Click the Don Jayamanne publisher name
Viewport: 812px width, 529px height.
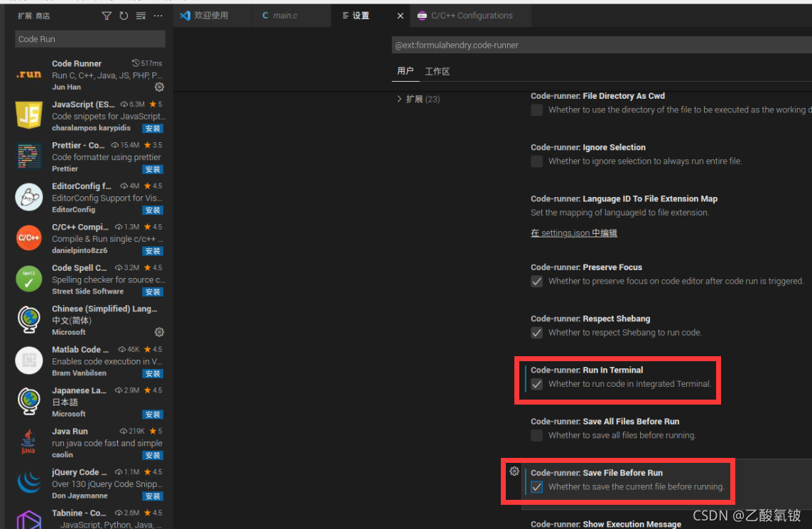(80, 496)
